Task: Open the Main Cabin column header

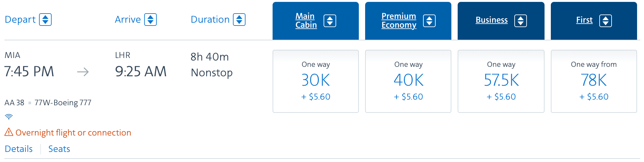Action: (x=306, y=20)
